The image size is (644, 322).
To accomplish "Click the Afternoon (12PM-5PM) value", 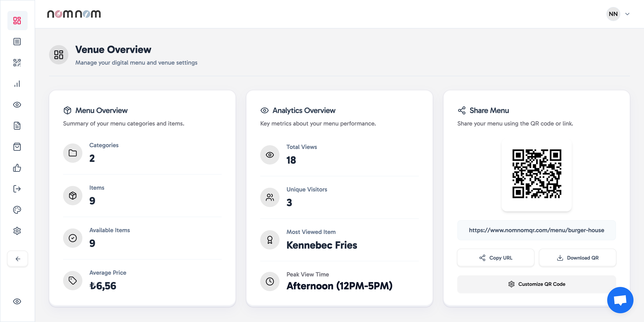I will coord(340,286).
